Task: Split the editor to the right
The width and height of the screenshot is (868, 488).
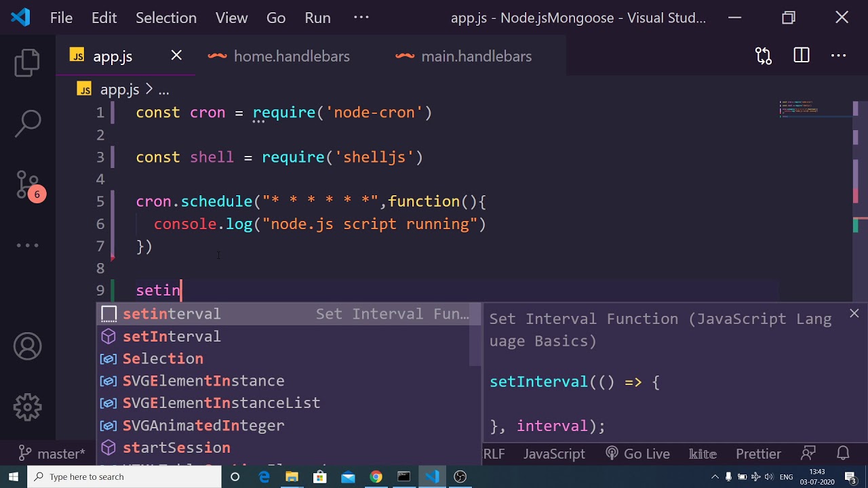Action: pyautogui.click(x=802, y=56)
